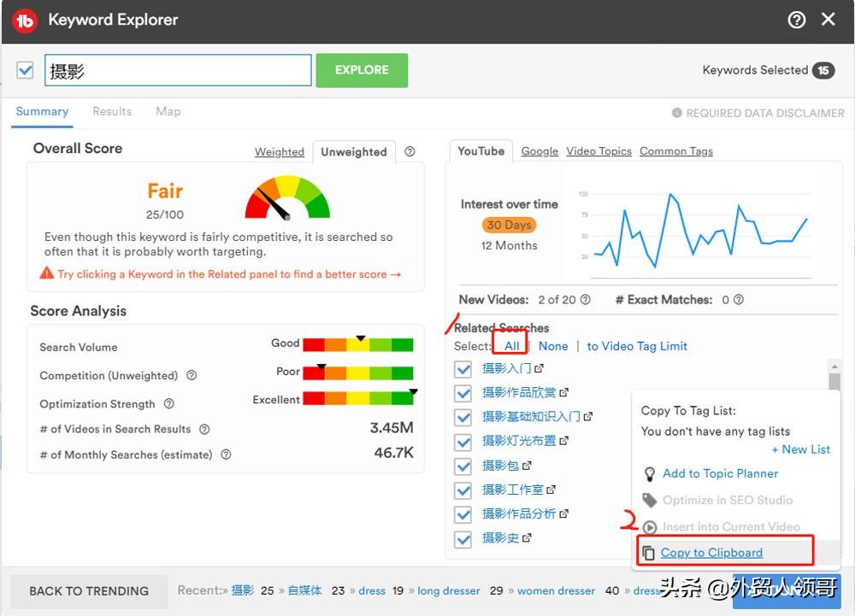This screenshot has height=616, width=855.
Task: Click Add to Topic Planner
Action: 720,474
